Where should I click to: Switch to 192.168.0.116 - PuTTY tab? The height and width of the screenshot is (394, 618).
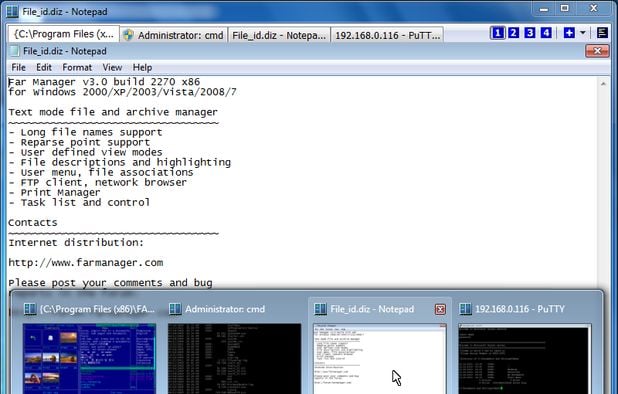[387, 35]
